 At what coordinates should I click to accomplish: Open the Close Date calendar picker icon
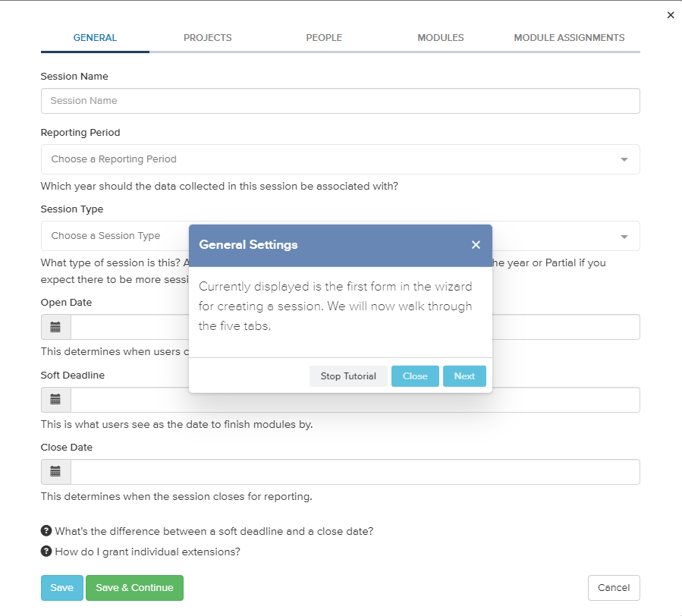click(x=55, y=472)
